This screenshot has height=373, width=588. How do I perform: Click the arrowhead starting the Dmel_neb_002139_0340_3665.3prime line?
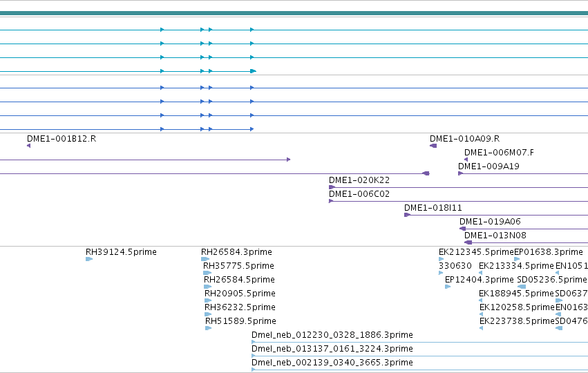(254, 370)
